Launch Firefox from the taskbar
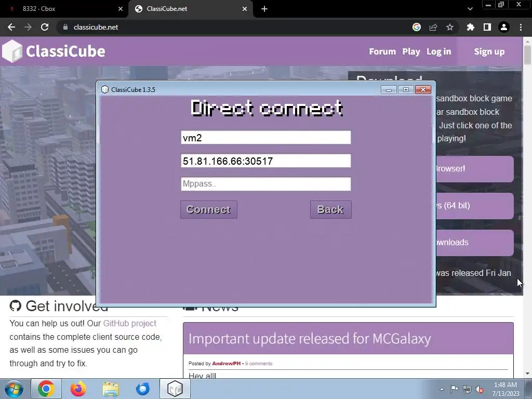The image size is (532, 399). [78, 389]
